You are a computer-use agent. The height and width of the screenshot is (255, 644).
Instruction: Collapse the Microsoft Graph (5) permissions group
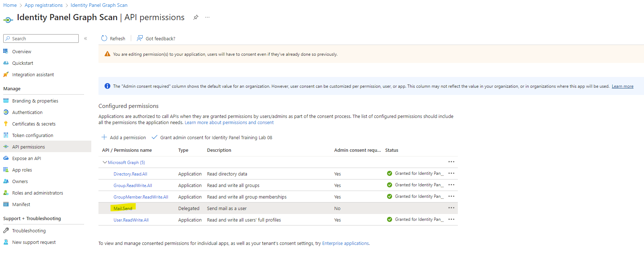coord(105,162)
